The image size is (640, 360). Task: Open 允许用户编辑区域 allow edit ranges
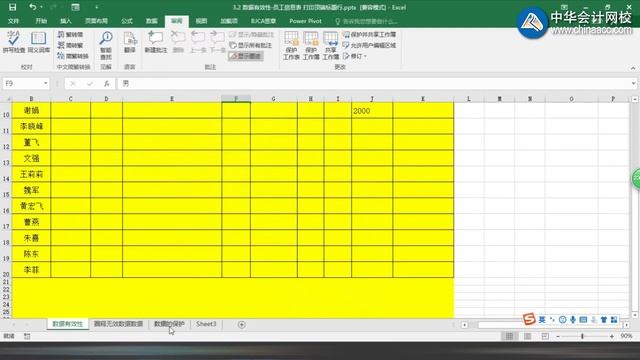click(369, 45)
